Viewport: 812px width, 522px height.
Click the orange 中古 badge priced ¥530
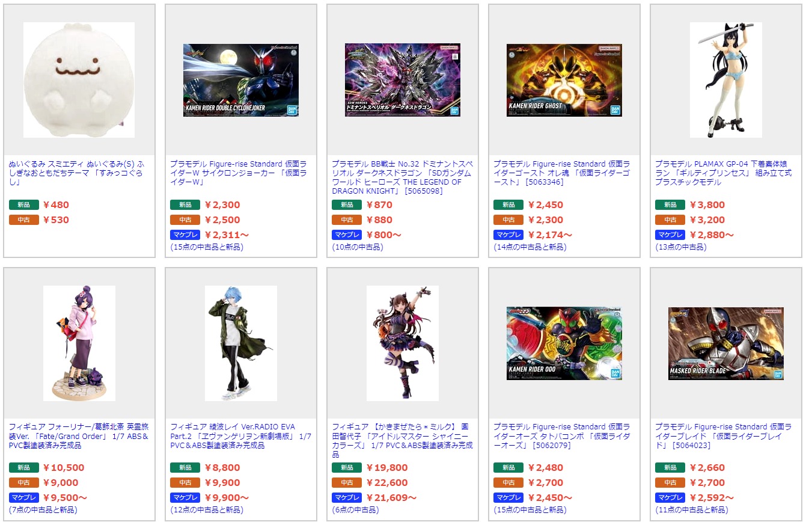click(x=24, y=220)
